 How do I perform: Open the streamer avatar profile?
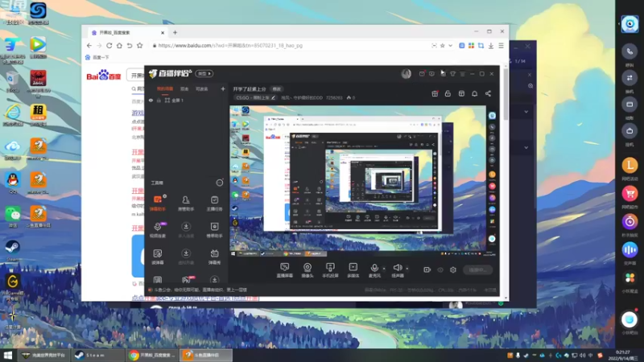[x=407, y=73]
